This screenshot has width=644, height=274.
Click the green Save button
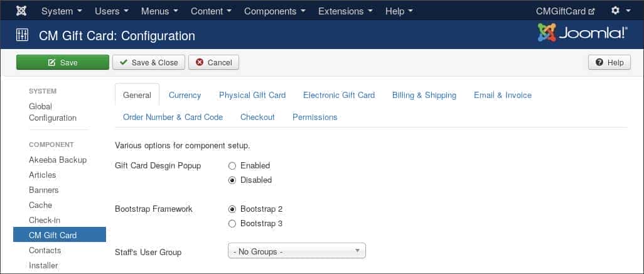tap(63, 62)
